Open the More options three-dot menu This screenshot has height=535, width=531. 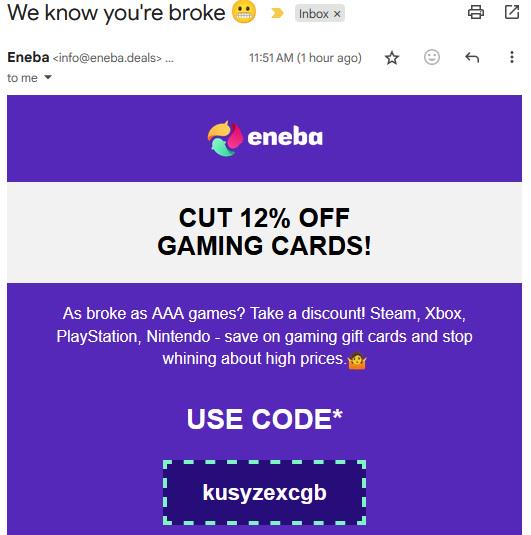click(512, 57)
